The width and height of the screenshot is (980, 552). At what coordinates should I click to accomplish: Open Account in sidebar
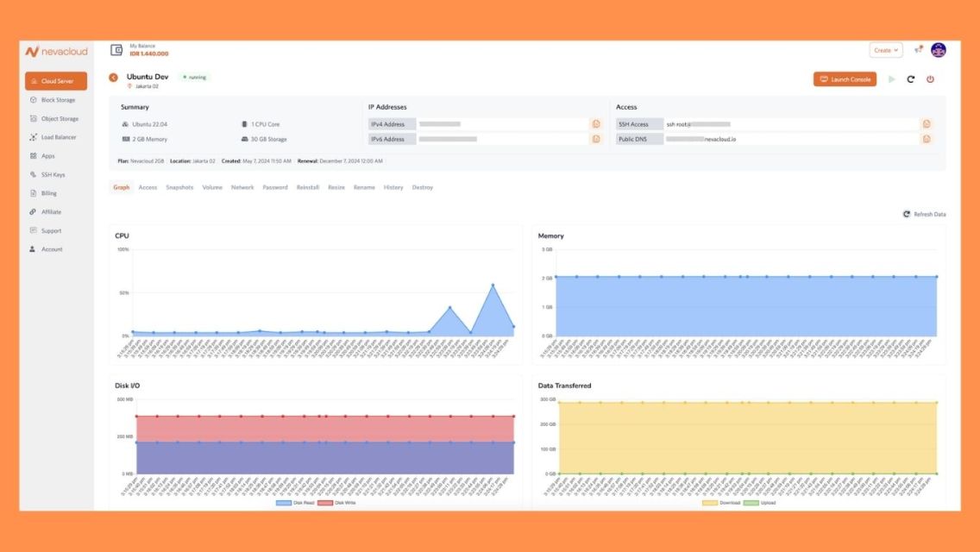47,248
